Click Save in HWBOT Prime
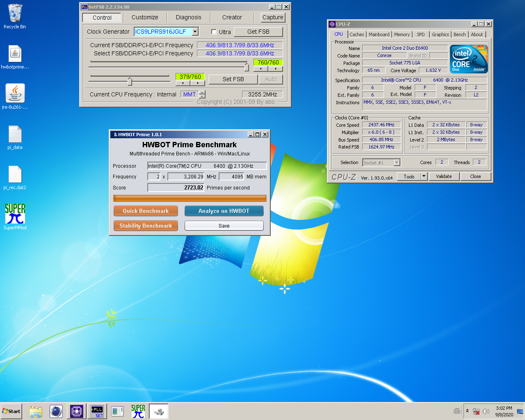This screenshot has height=420, width=525. [x=224, y=226]
